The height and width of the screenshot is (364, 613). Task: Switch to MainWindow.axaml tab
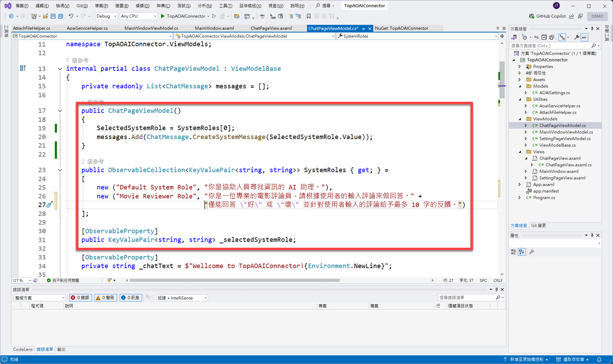(x=214, y=28)
